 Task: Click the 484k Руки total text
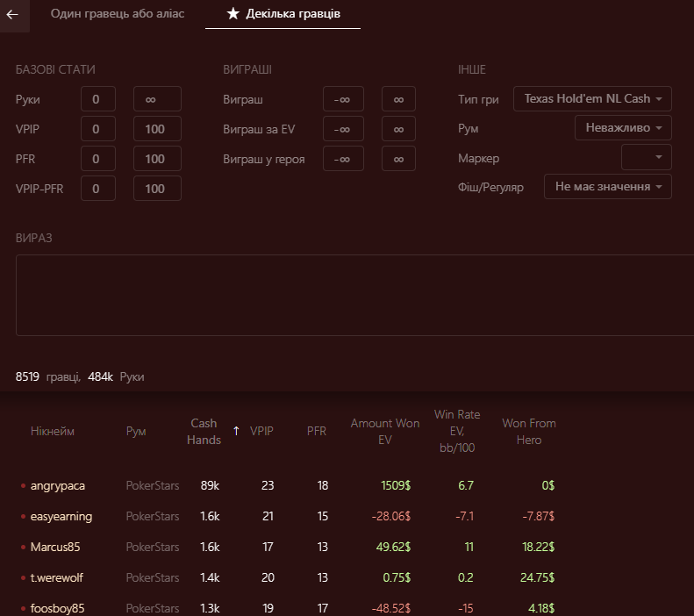coord(116,376)
